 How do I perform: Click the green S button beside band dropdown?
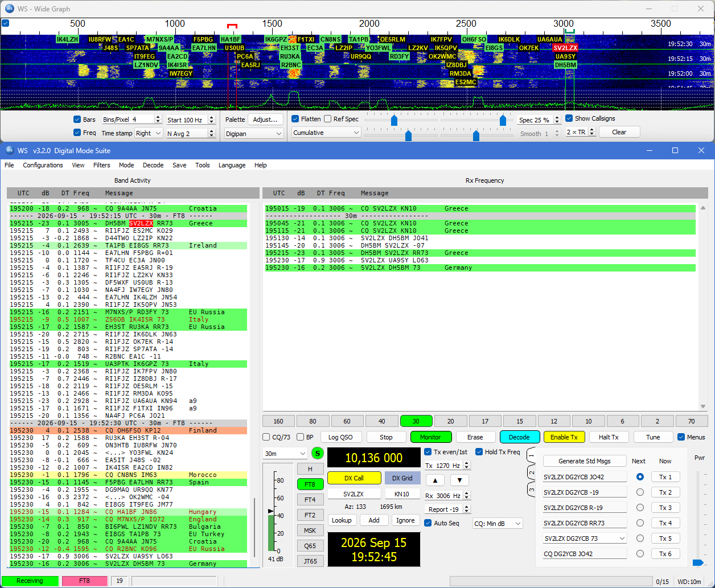click(318, 454)
